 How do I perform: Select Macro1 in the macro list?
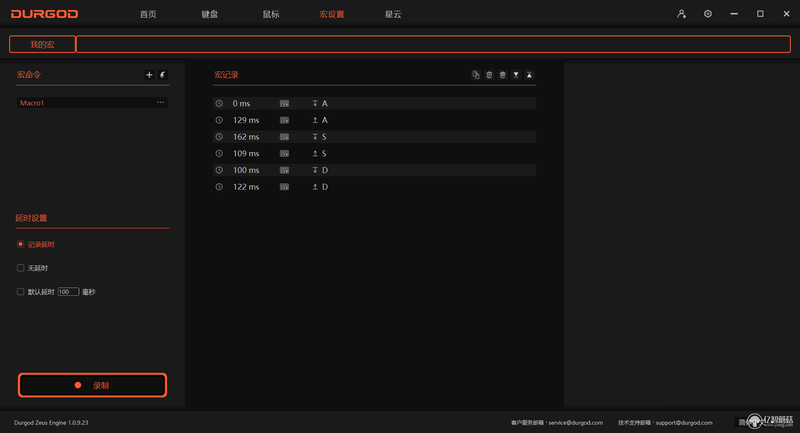(92, 103)
